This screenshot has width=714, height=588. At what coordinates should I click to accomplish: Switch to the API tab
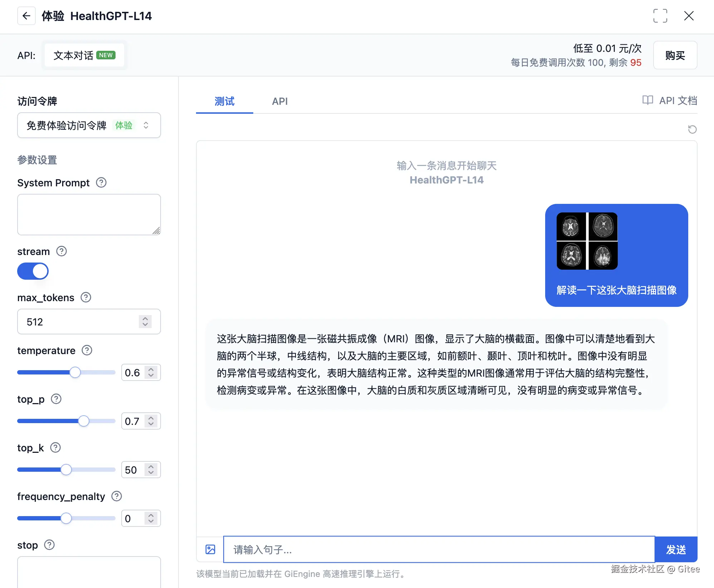click(x=280, y=101)
